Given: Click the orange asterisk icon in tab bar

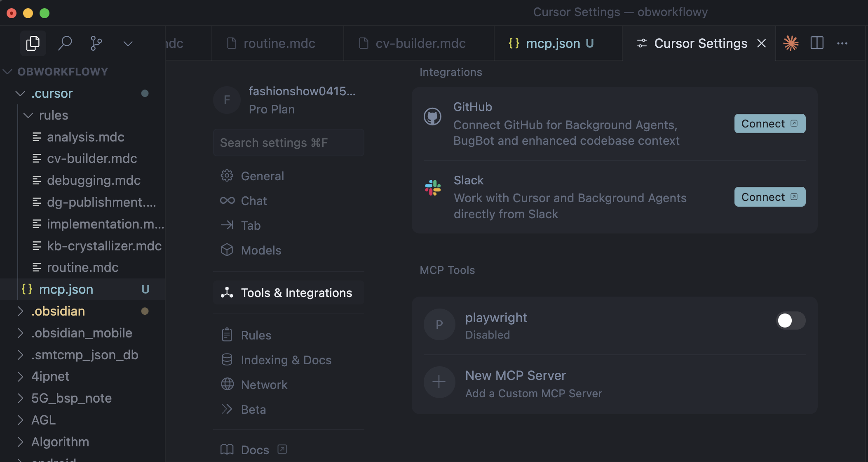Looking at the screenshot, I should pyautogui.click(x=791, y=43).
